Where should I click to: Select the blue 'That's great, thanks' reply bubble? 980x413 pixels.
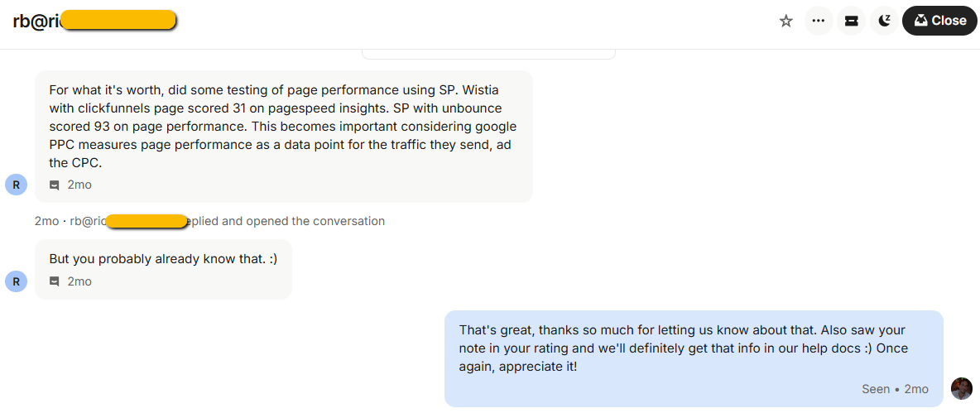point(693,348)
